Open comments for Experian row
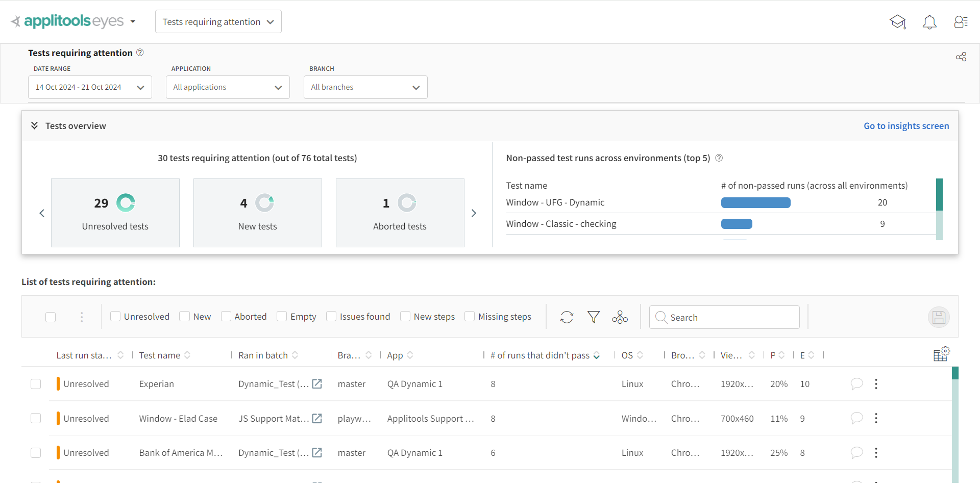The width and height of the screenshot is (980, 489). pos(856,384)
